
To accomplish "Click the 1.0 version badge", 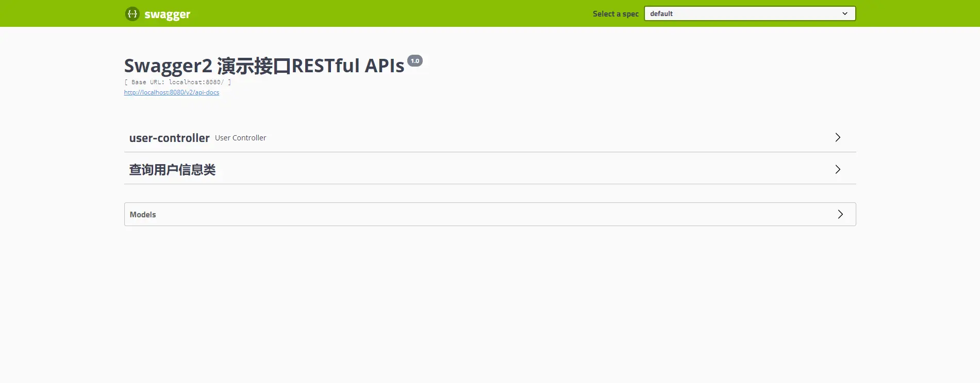I will [x=415, y=61].
